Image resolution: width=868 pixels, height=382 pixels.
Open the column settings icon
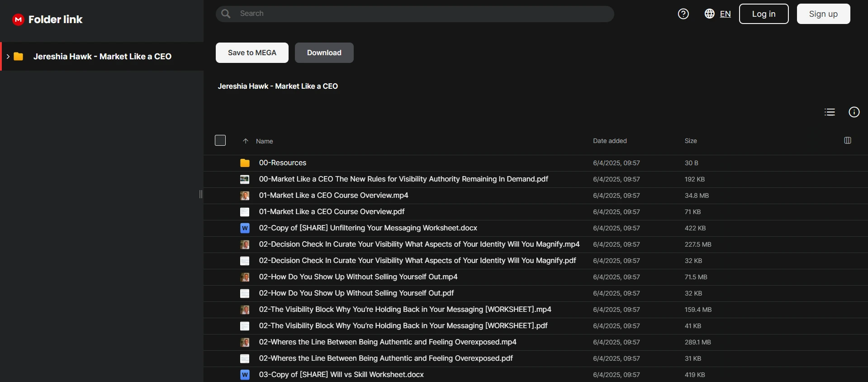pyautogui.click(x=848, y=141)
